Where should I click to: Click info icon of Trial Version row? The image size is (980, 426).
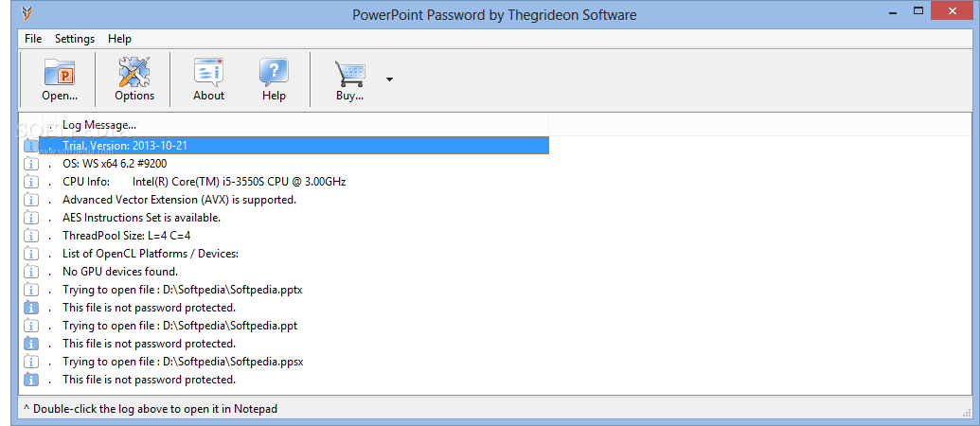point(31,146)
